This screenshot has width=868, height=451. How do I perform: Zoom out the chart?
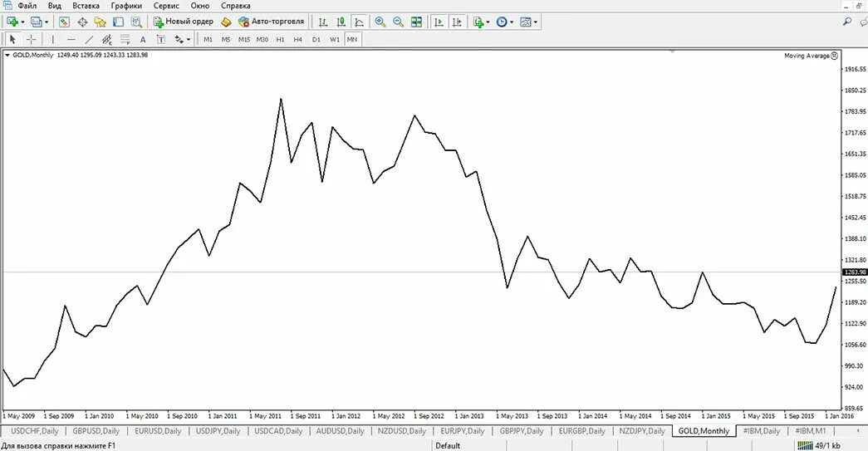tap(398, 22)
